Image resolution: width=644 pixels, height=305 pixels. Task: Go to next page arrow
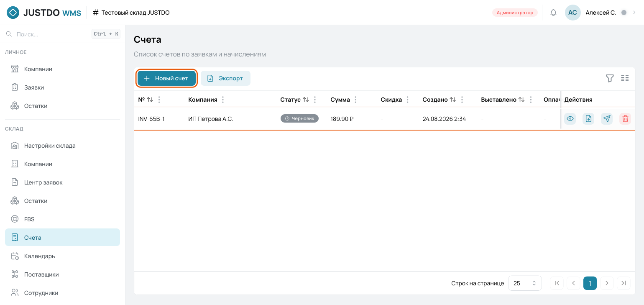point(607,283)
